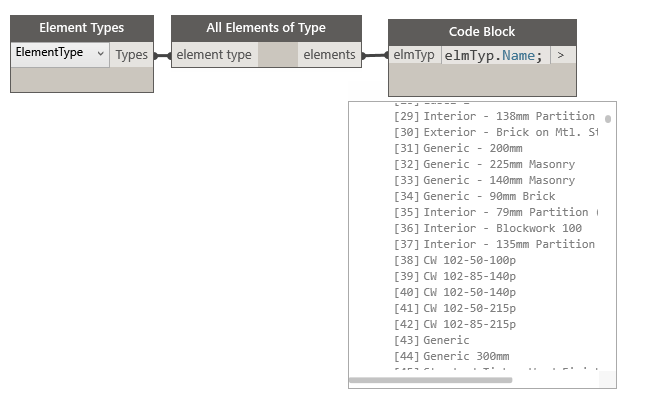Click the elmTyp input port
668x400 pixels.
point(413,55)
